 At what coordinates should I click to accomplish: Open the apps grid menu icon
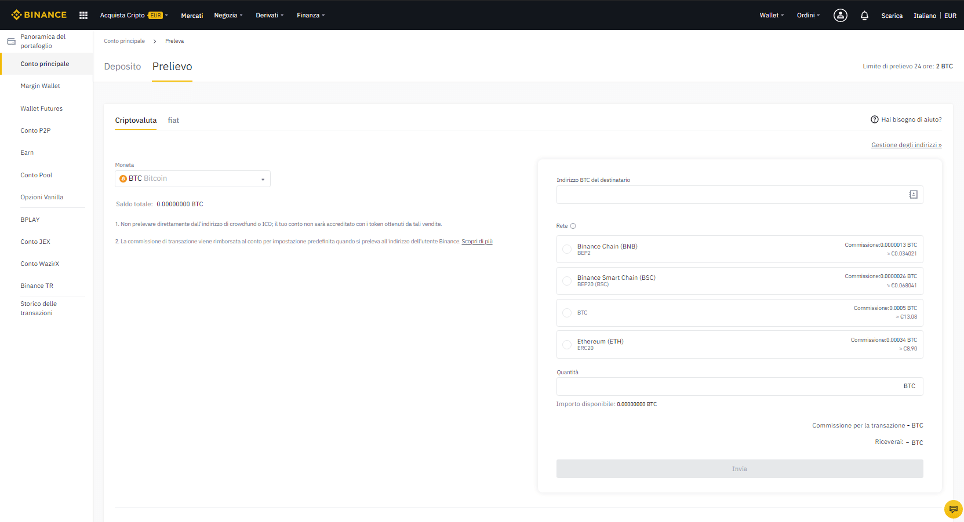click(x=83, y=15)
